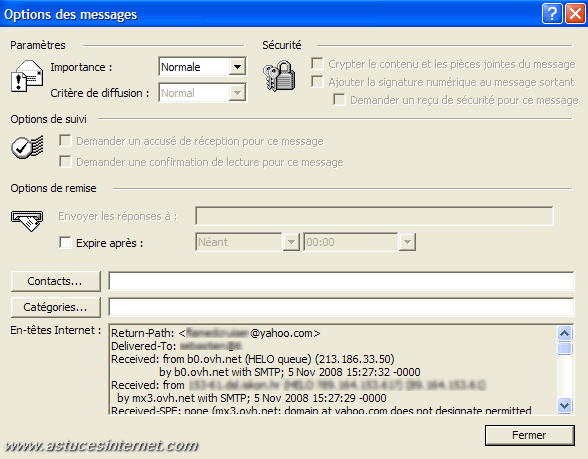Check Crypter le contenu du message
588x459 pixels.
[x=317, y=63]
